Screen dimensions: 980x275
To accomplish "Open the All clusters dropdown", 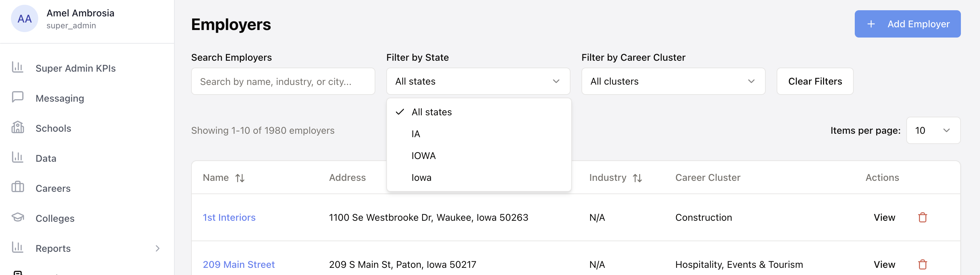I will 673,82.
